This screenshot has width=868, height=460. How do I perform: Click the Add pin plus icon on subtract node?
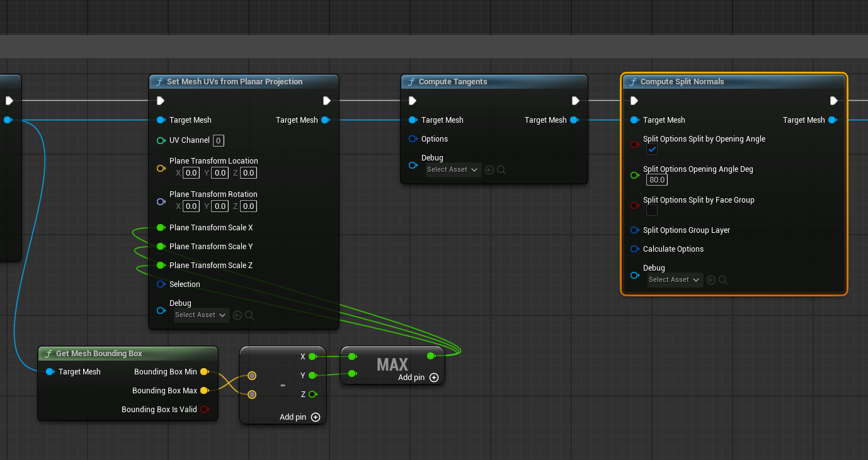point(316,417)
